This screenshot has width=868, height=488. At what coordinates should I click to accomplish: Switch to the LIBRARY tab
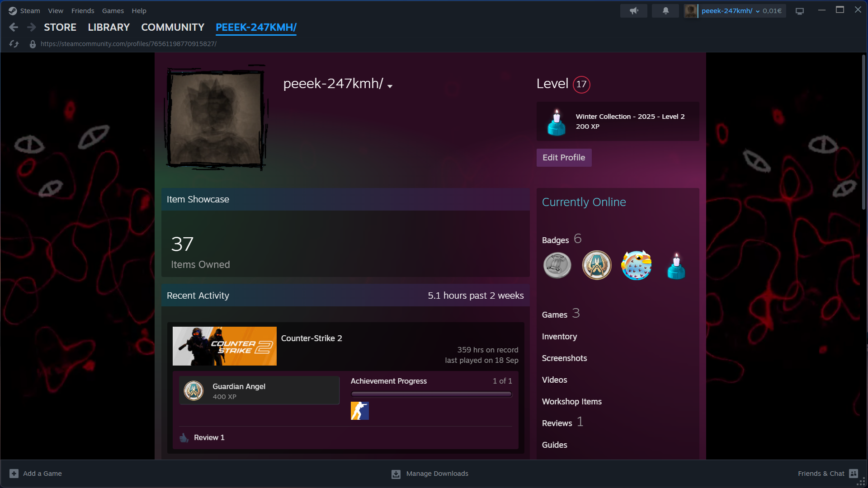click(108, 28)
